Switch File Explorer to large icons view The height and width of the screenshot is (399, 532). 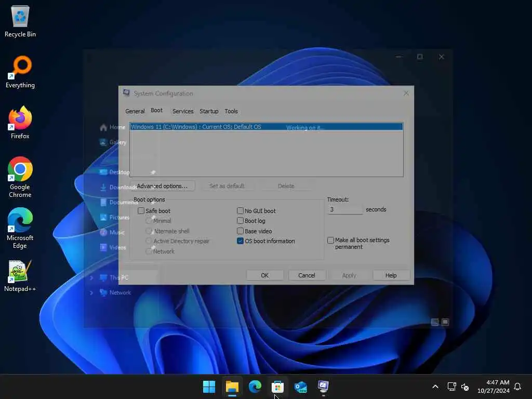pyautogui.click(x=445, y=322)
